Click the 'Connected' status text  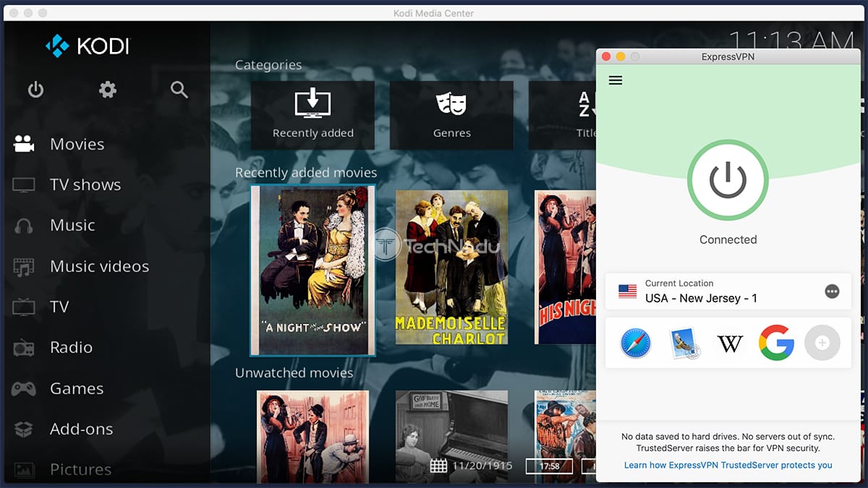point(728,239)
